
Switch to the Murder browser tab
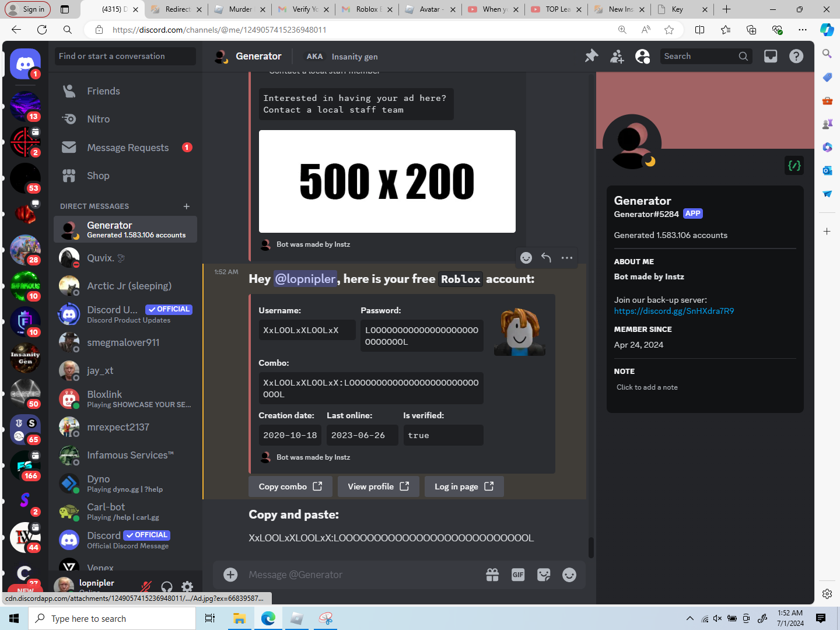coord(240,9)
